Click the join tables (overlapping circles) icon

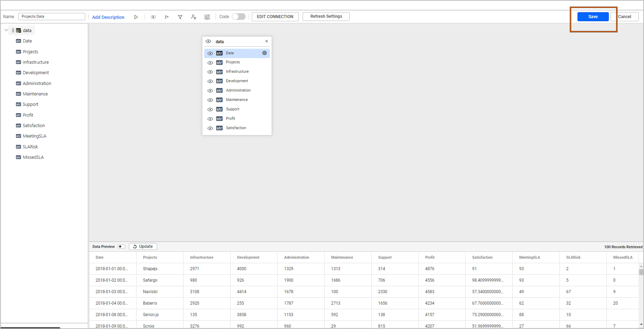click(x=153, y=17)
